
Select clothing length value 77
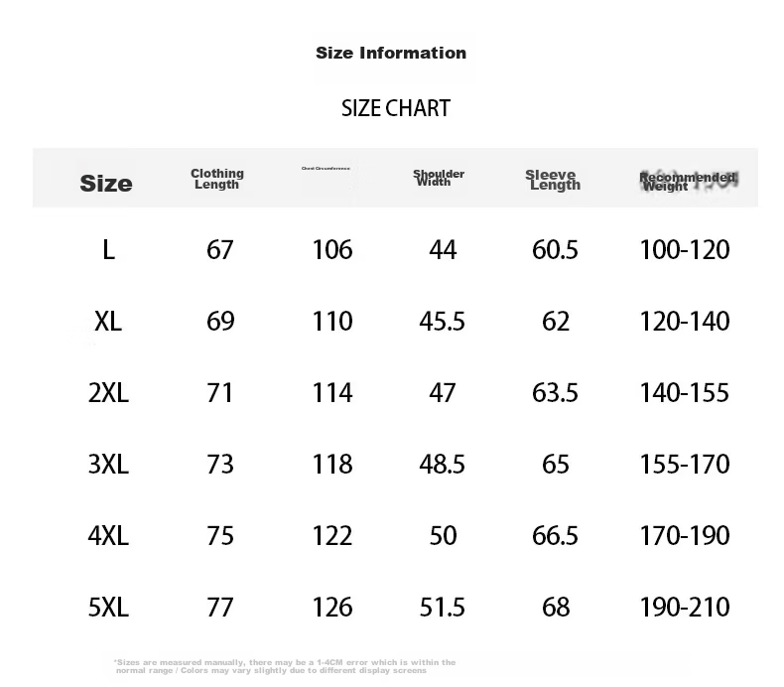coord(220,608)
